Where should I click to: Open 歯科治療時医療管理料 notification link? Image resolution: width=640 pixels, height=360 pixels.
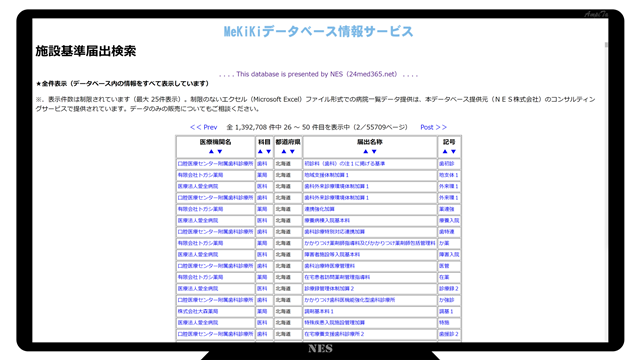pos(330,266)
